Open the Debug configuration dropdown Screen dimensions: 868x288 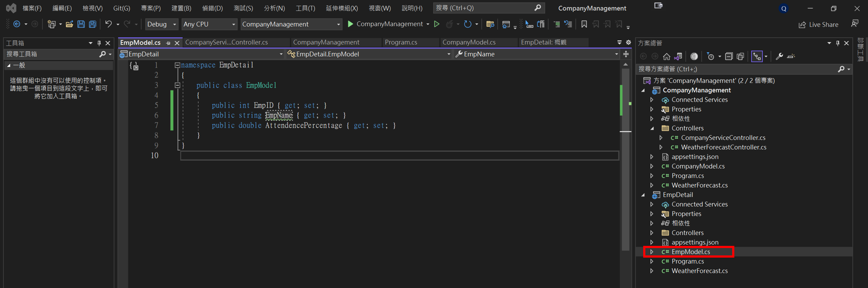tap(161, 24)
